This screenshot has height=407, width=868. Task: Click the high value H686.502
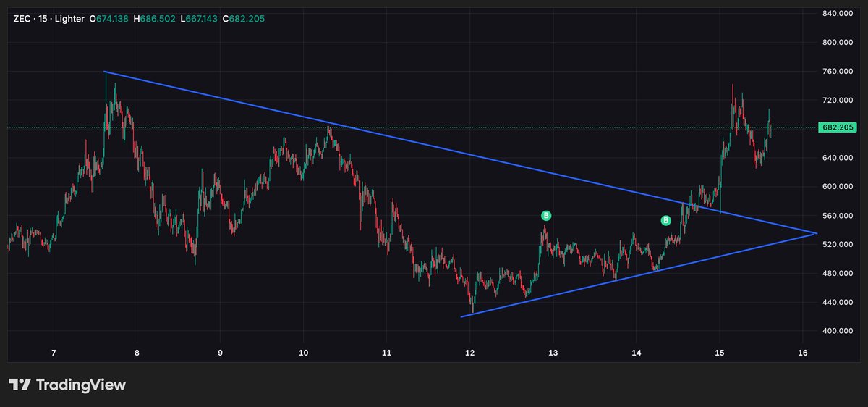tap(154, 18)
